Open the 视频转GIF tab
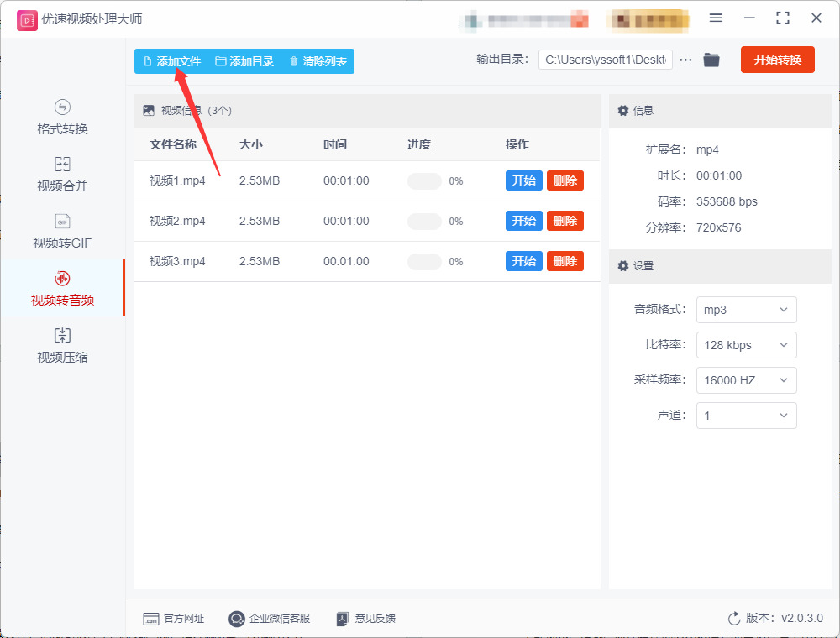The height and width of the screenshot is (638, 840). [62, 231]
